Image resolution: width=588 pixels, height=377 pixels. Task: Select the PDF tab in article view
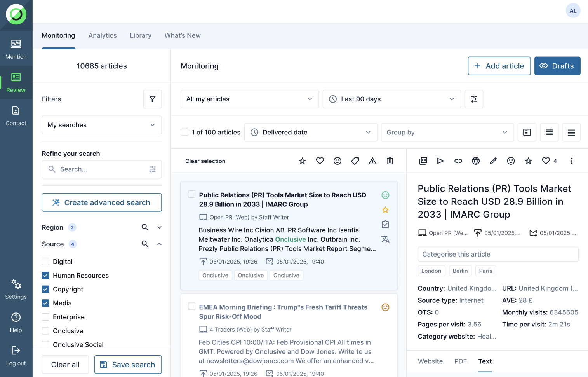coord(460,361)
